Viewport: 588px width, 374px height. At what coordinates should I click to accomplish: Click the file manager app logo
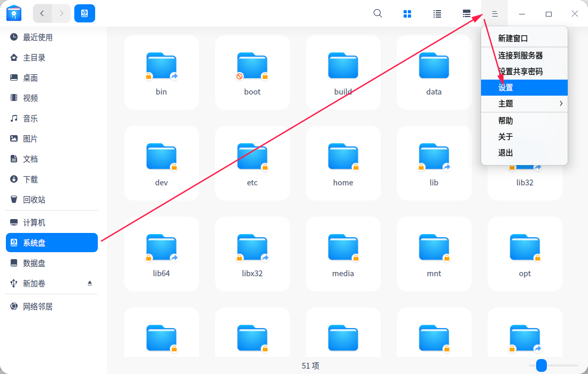14,13
